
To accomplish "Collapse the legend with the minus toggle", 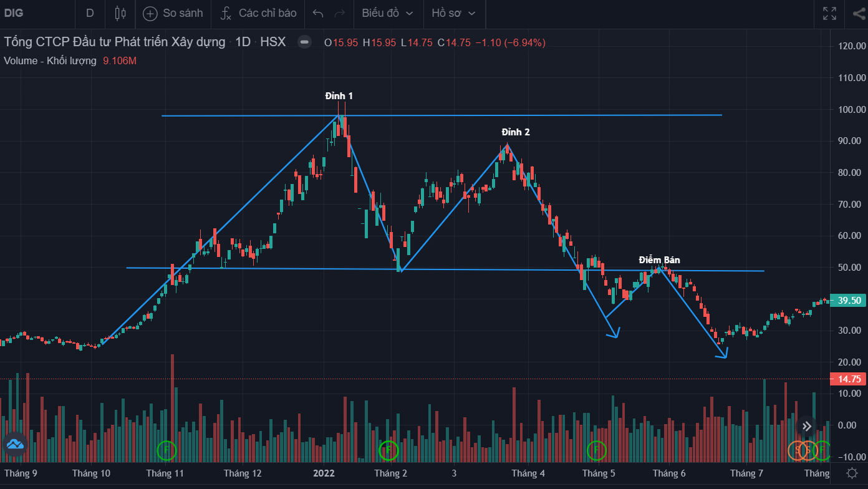I will (x=304, y=42).
